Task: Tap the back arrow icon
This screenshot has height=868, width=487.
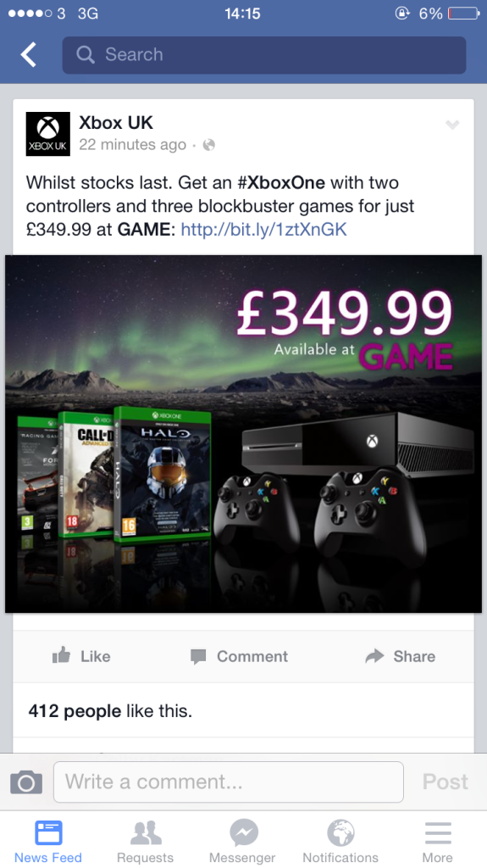Action: [28, 54]
